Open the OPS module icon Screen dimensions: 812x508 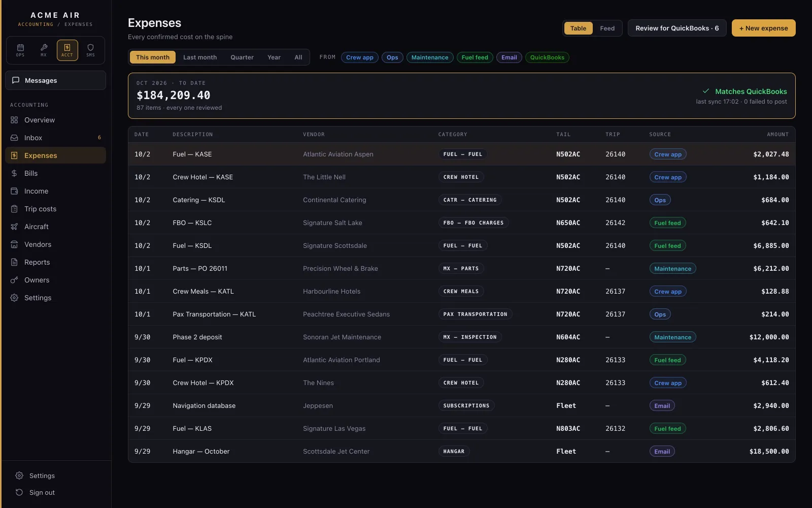click(20, 50)
